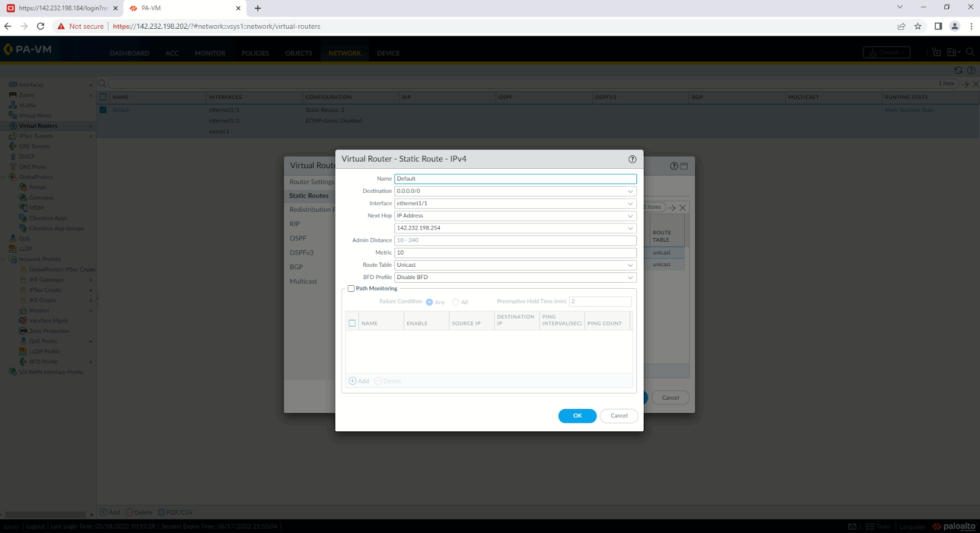Viewport: 980px width, 533px height.
Task: Open the Commit dropdown button
Action: (x=886, y=53)
